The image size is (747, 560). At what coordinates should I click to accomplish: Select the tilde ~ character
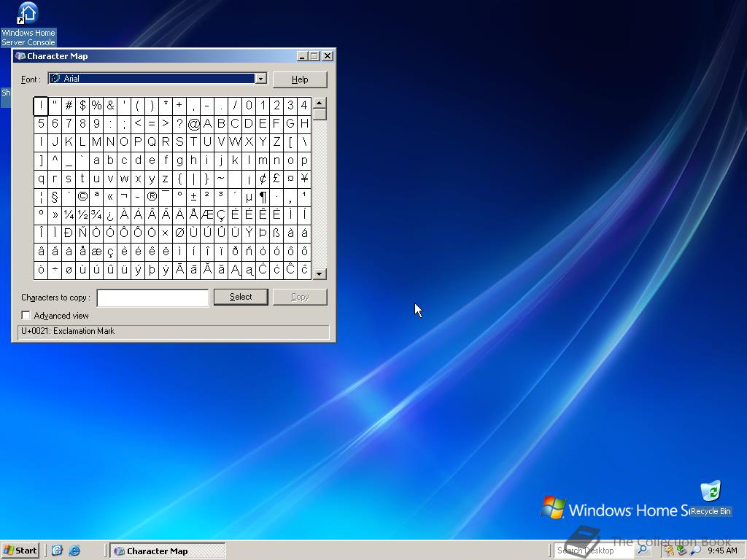(221, 179)
